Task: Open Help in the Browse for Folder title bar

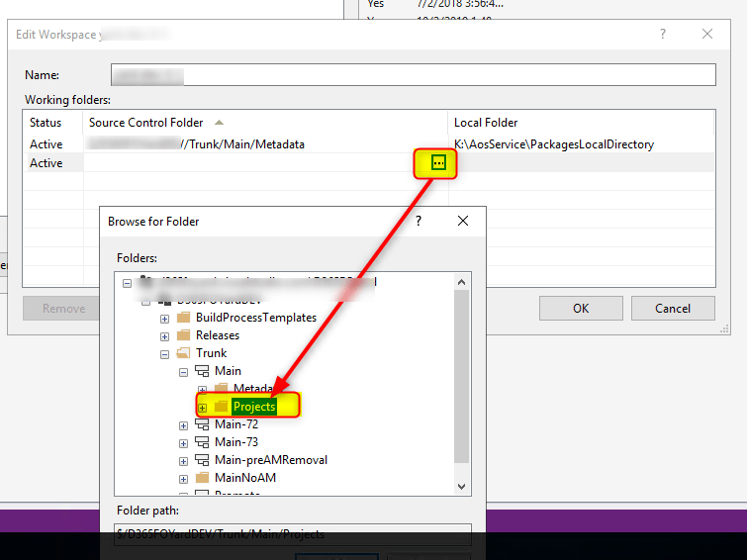Action: [x=419, y=222]
